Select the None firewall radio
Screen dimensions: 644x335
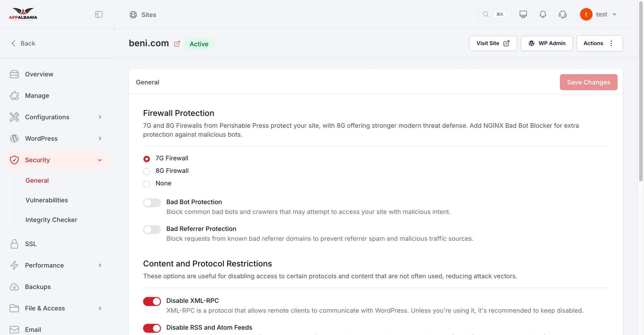[147, 184]
